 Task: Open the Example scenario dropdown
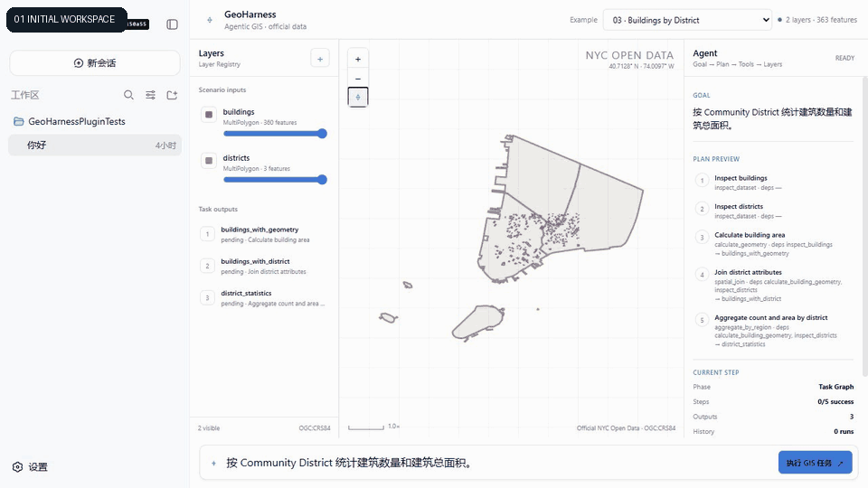[x=687, y=20]
